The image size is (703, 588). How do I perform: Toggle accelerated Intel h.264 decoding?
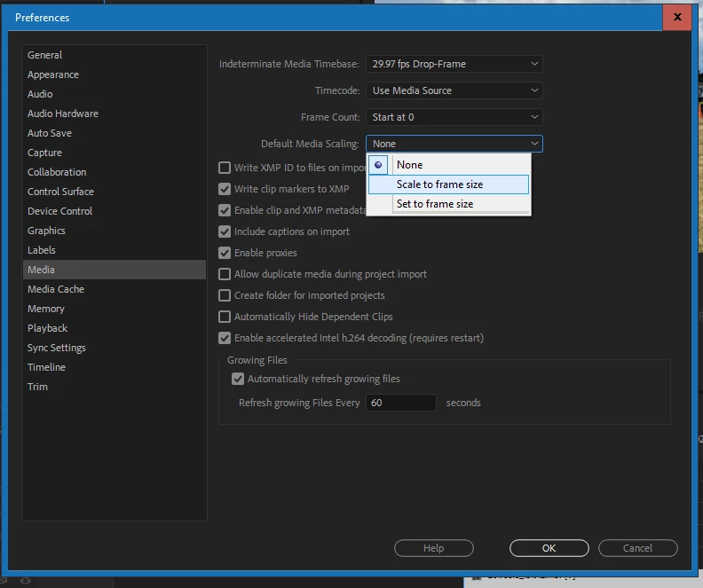tap(225, 338)
